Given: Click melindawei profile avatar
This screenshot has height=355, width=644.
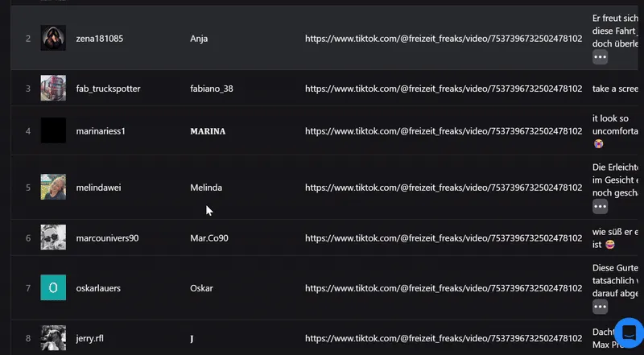Looking at the screenshot, I should pyautogui.click(x=53, y=188).
